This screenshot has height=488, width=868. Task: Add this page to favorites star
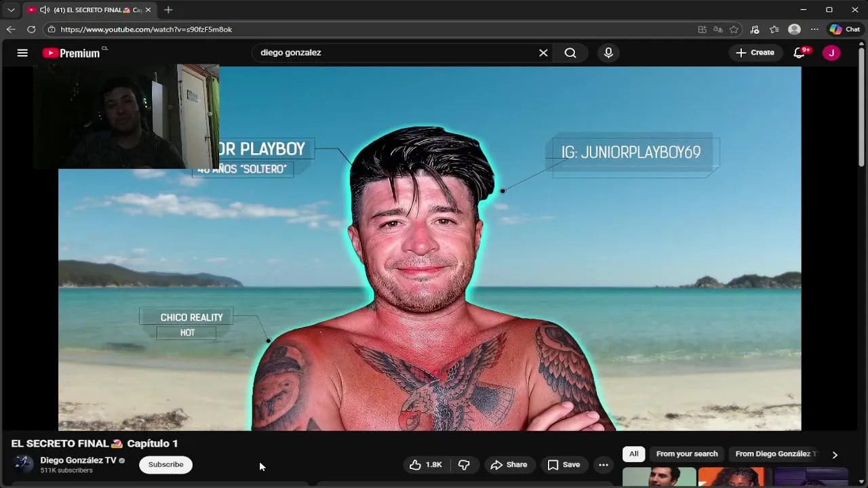pos(734,30)
